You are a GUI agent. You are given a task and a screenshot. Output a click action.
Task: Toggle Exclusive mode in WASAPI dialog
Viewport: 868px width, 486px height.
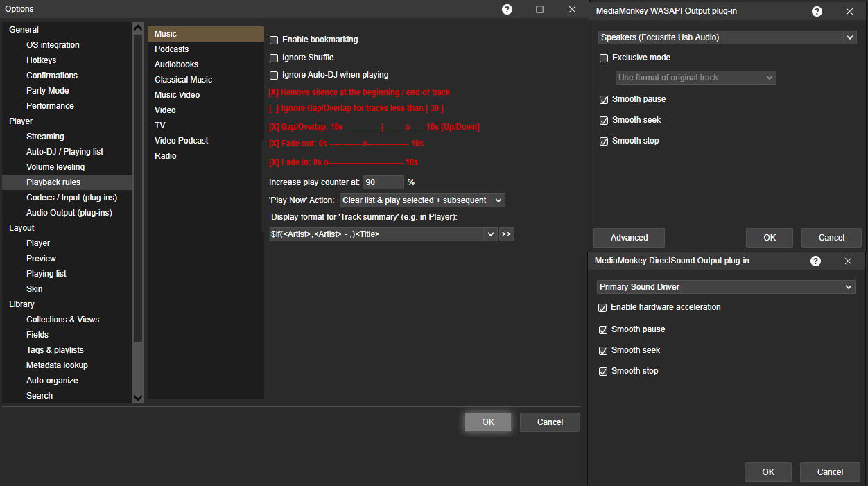pos(604,58)
